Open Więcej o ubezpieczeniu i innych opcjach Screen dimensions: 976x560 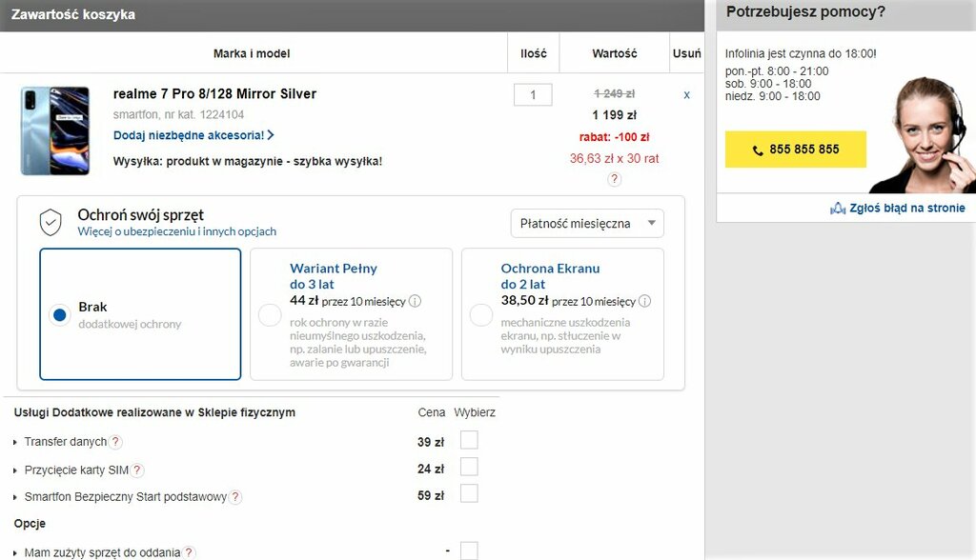point(176,231)
